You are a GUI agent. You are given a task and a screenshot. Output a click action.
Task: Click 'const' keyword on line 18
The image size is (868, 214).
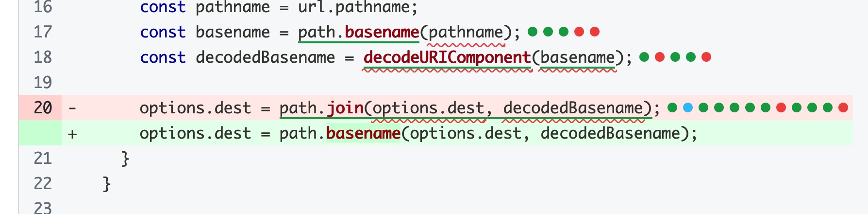pyautogui.click(x=163, y=57)
